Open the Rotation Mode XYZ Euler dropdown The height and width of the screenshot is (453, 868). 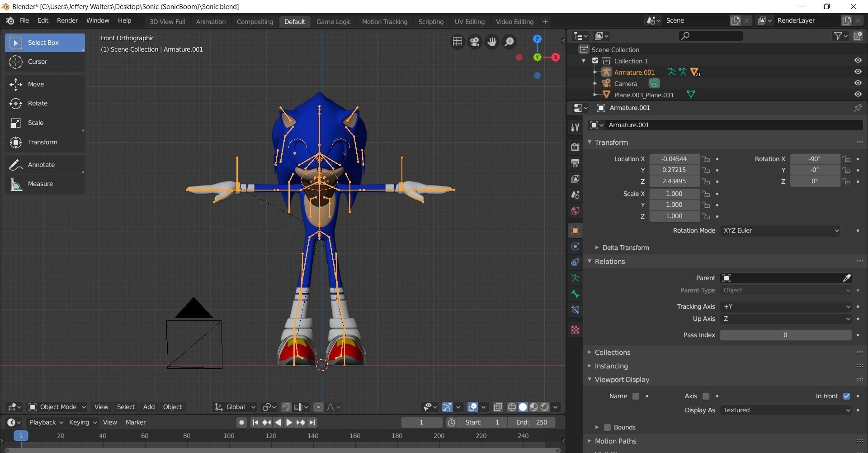tap(780, 230)
